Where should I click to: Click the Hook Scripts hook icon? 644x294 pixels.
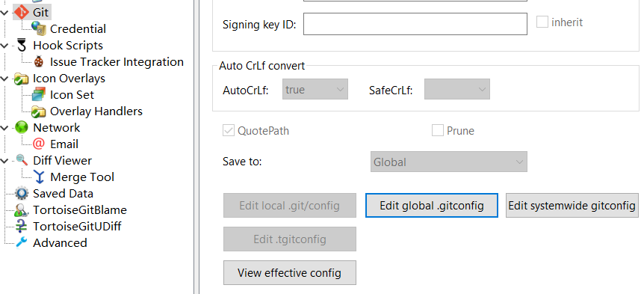click(x=22, y=45)
